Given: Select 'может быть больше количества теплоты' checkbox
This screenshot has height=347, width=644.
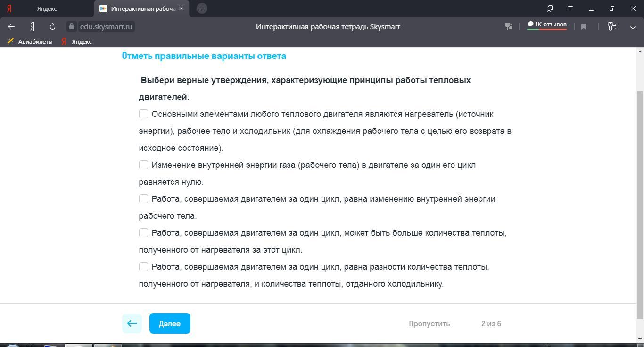Looking at the screenshot, I should tap(144, 233).
